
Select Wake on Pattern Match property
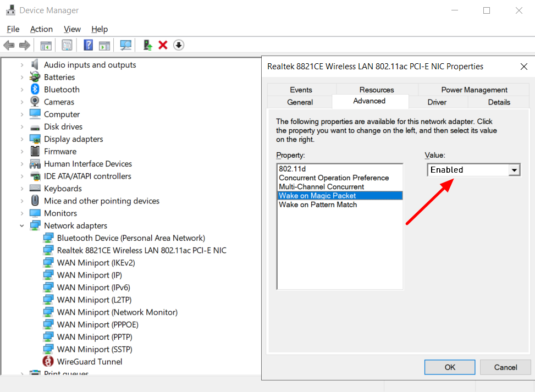(318, 205)
